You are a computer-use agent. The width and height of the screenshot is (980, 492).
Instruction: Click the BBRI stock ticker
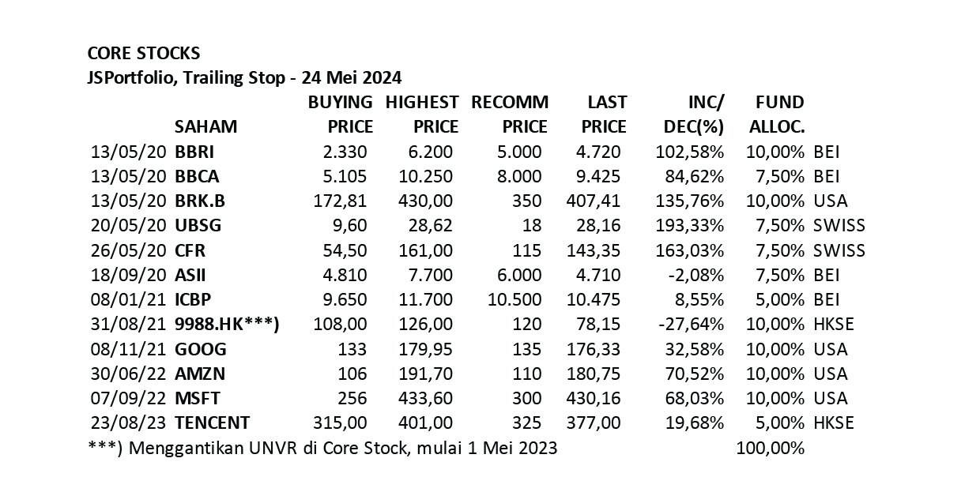pyautogui.click(x=194, y=152)
